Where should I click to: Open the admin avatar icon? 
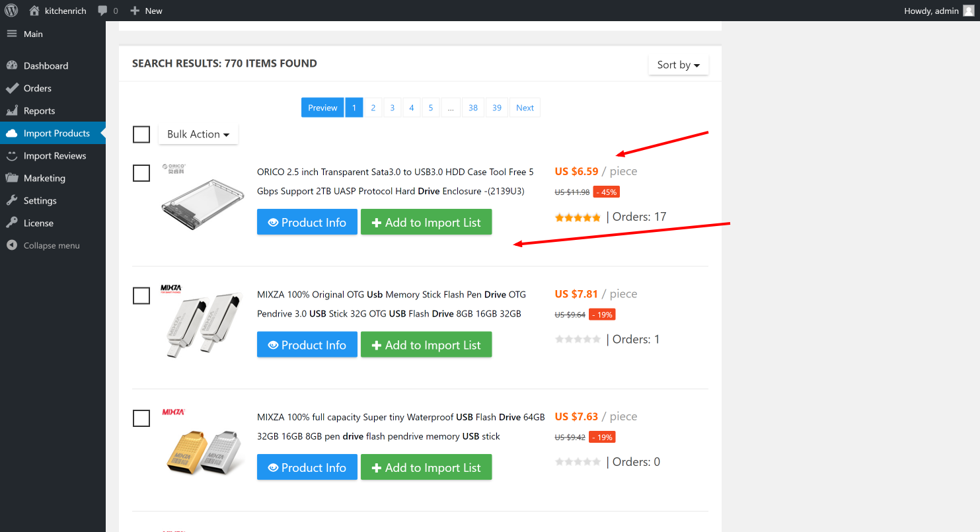968,11
